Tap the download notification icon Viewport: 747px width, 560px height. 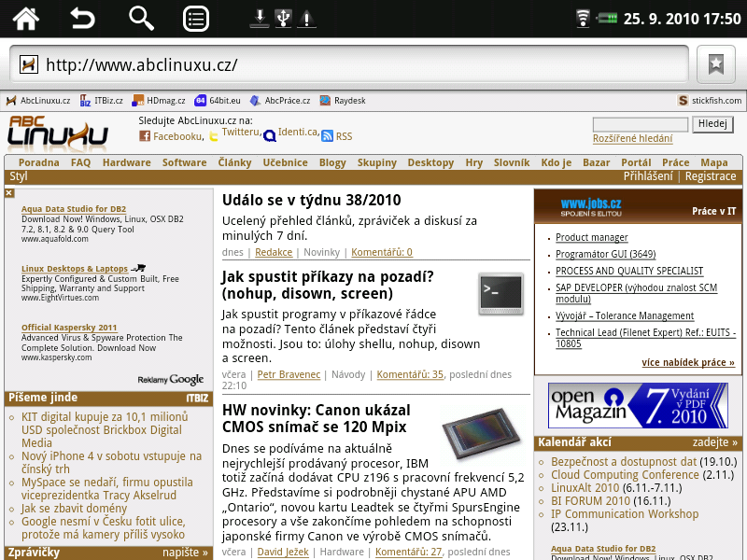[260, 19]
